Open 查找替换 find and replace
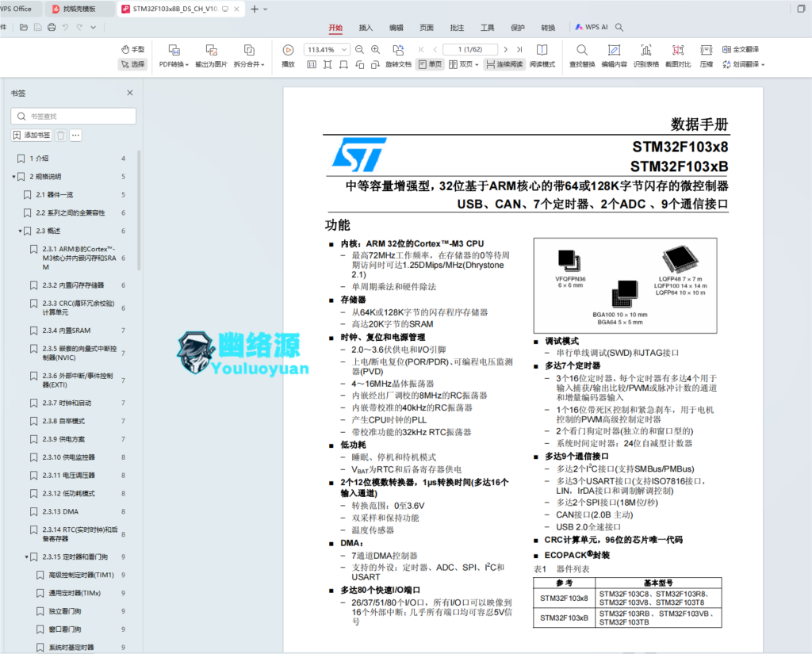 pyautogui.click(x=582, y=55)
